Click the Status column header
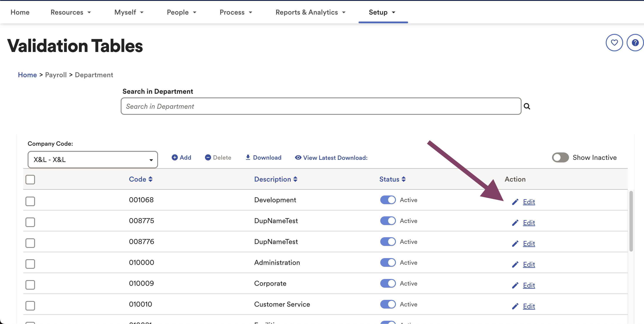Screen dimensions: 644x324 389,179
